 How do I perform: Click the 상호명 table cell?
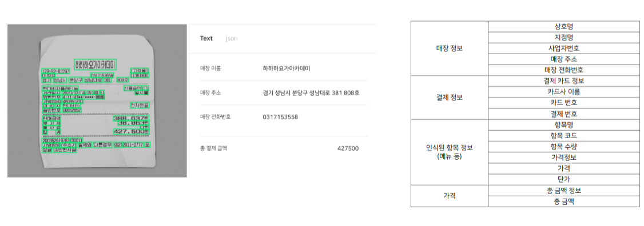pos(563,26)
